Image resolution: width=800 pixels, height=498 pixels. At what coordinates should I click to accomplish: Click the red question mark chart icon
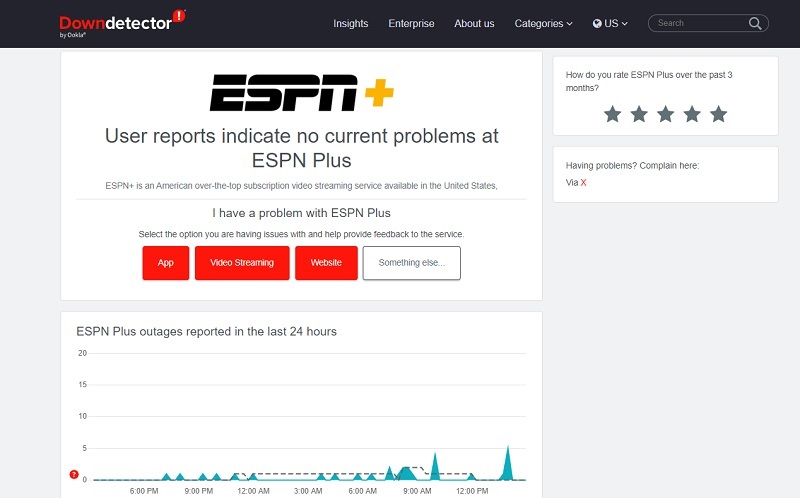coord(74,474)
